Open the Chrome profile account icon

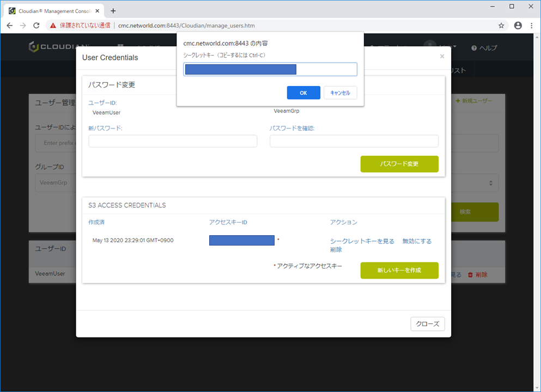pos(518,25)
